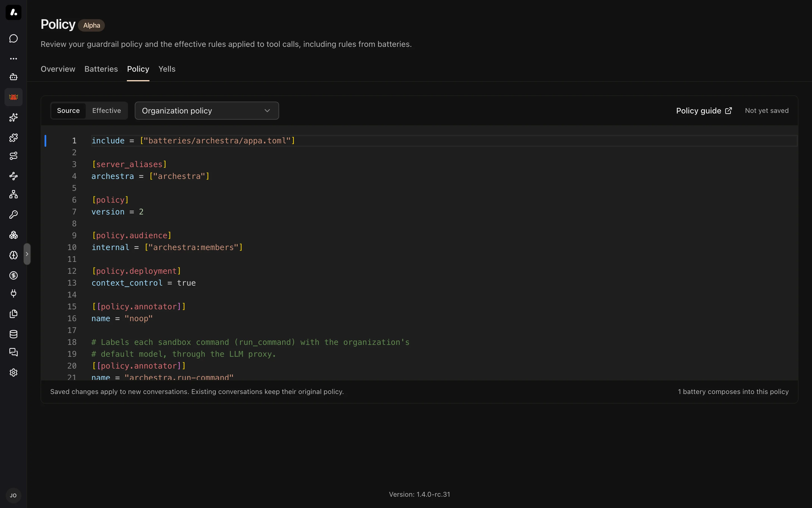
Task: Open the dollar cost icon in sidebar
Action: 14,275
